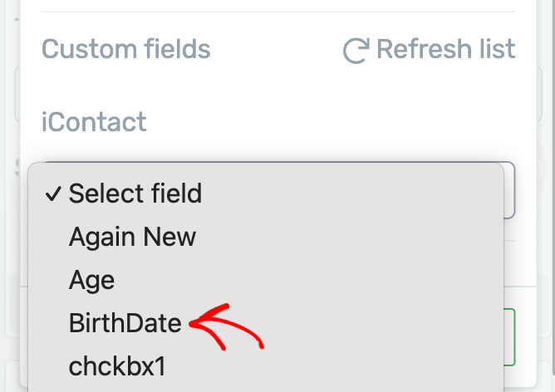Click empty panel area right of iContact

point(332,122)
